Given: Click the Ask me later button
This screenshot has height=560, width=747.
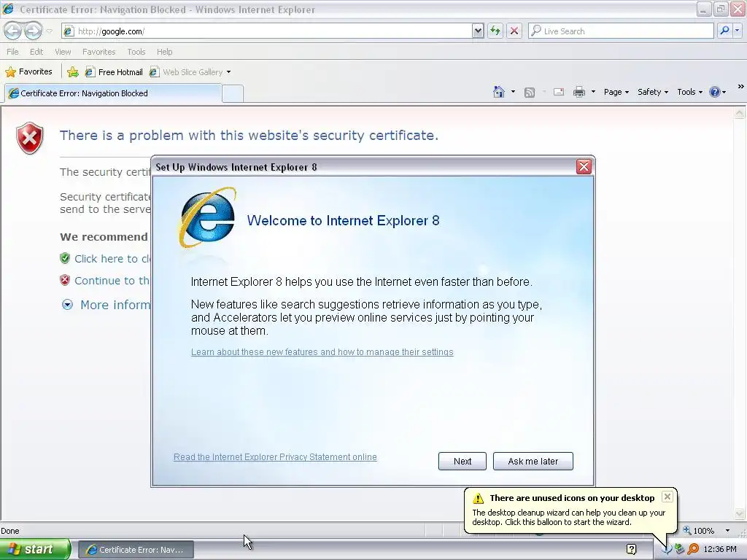Looking at the screenshot, I should [533, 461].
